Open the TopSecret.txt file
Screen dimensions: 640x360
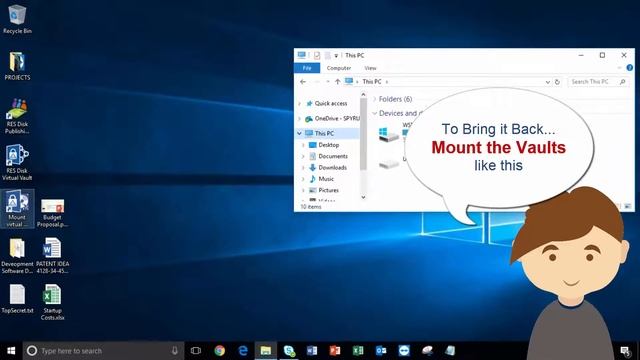(17, 299)
